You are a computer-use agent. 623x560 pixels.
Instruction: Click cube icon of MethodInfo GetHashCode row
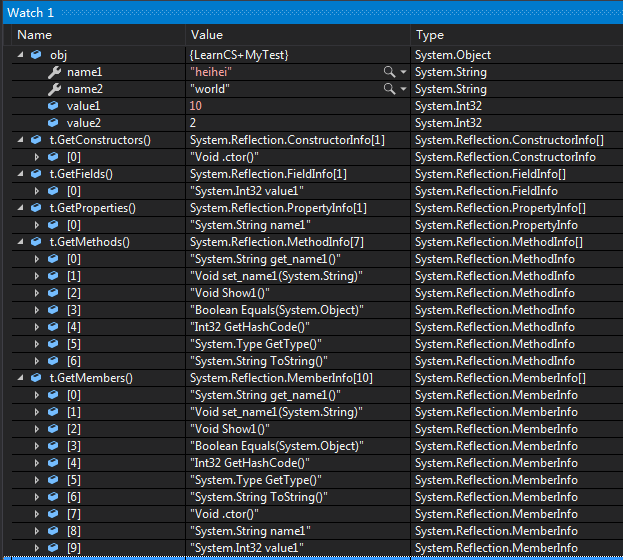coord(53,327)
